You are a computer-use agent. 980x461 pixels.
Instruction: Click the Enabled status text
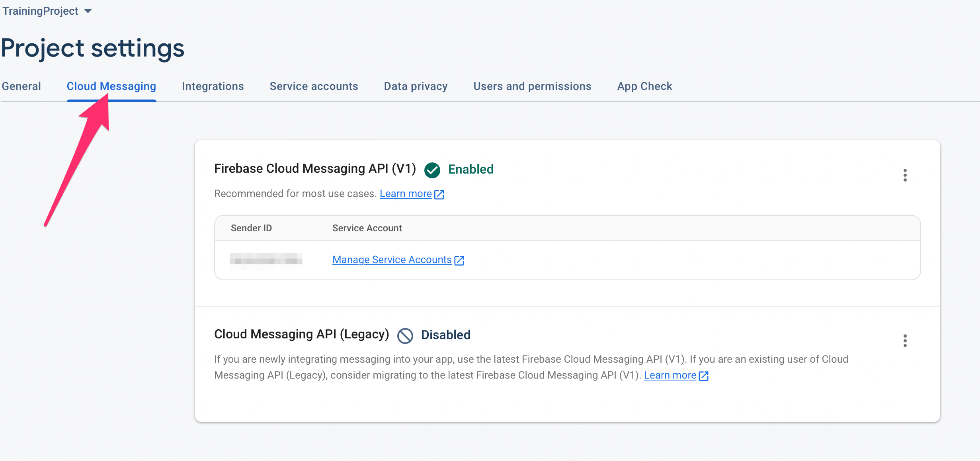pos(471,170)
